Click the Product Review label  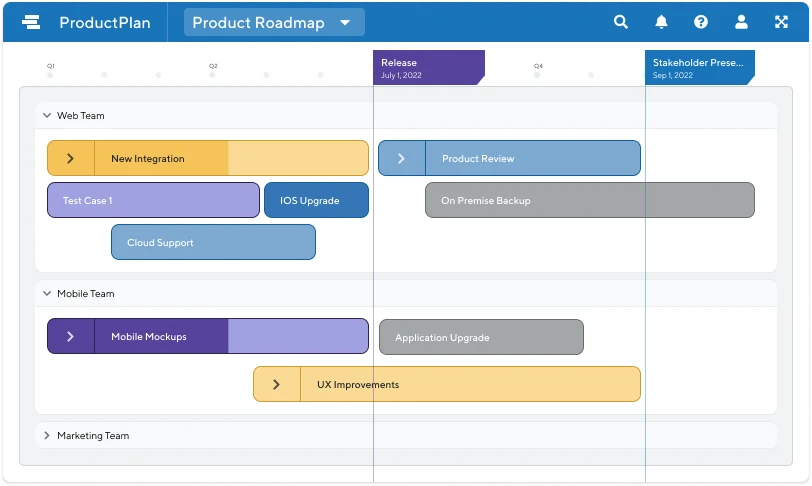tap(478, 159)
